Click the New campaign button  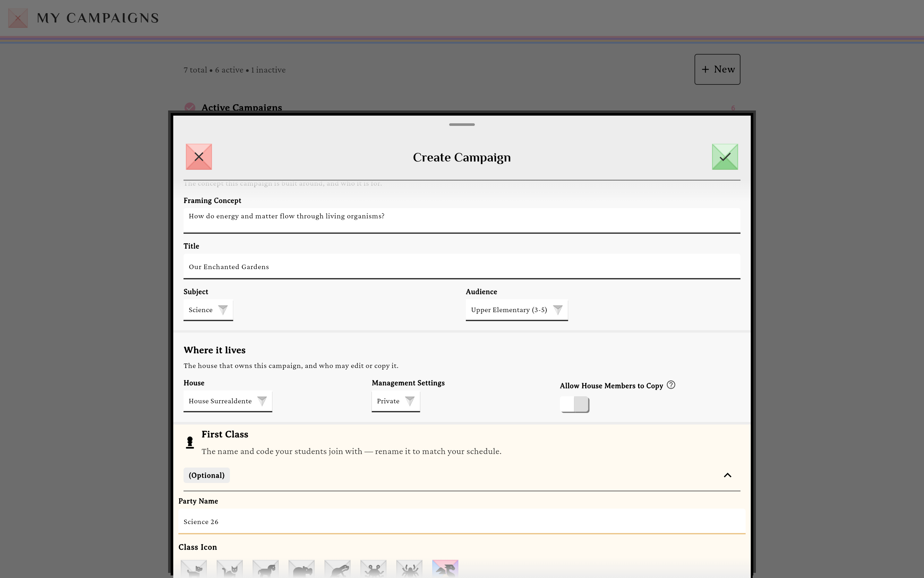717,69
